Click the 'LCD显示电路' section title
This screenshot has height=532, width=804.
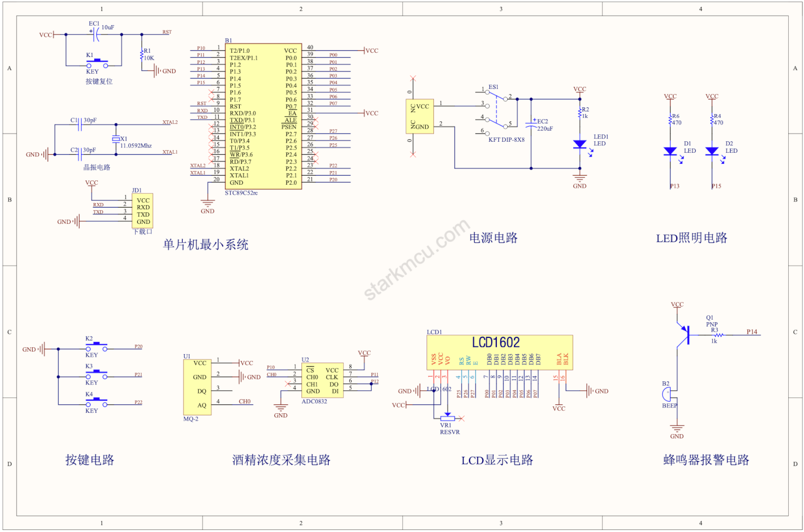(x=497, y=460)
